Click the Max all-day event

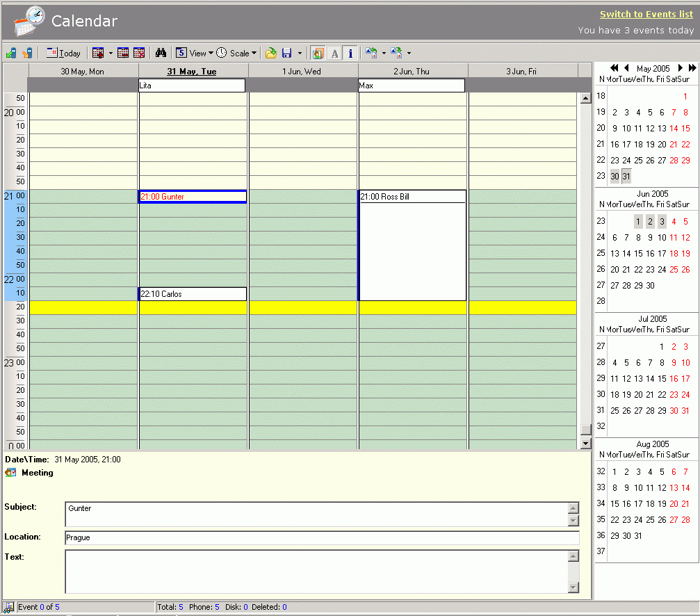[x=412, y=86]
